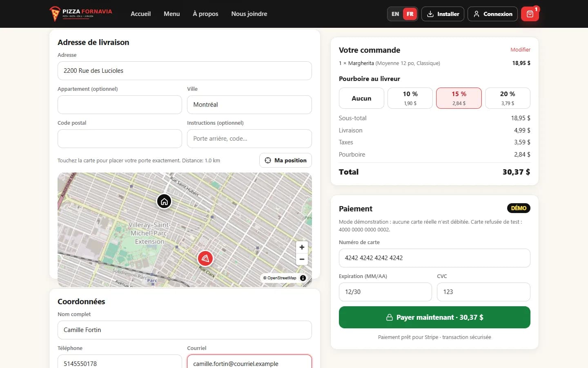This screenshot has height=368, width=588.
Task: Select the 20 % tip option
Action: (508, 98)
